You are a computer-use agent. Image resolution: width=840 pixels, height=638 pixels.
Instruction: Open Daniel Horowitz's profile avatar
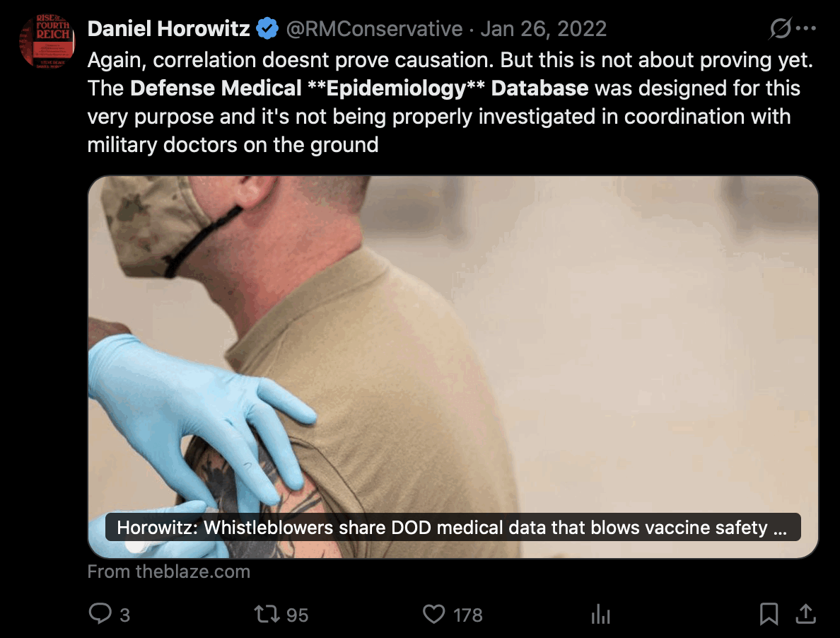pyautogui.click(x=47, y=40)
